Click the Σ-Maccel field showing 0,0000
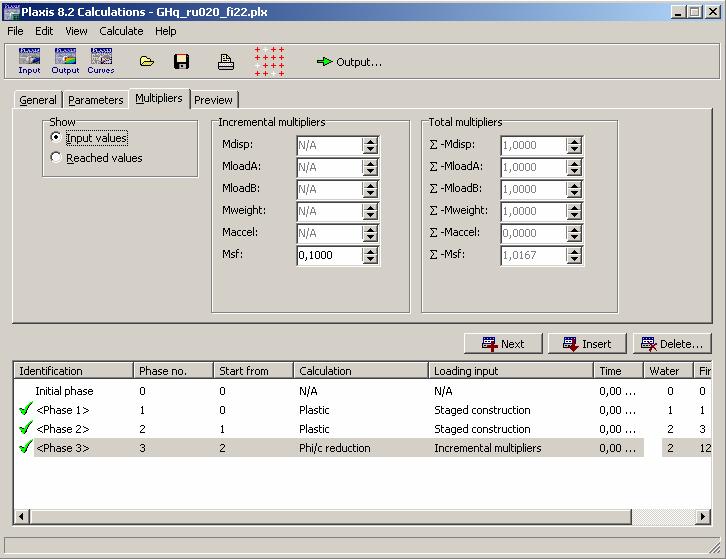The image size is (726, 559). [x=534, y=233]
